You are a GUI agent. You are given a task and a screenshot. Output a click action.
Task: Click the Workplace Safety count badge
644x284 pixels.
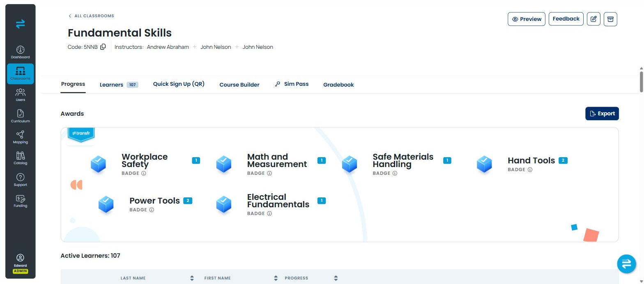point(196,160)
